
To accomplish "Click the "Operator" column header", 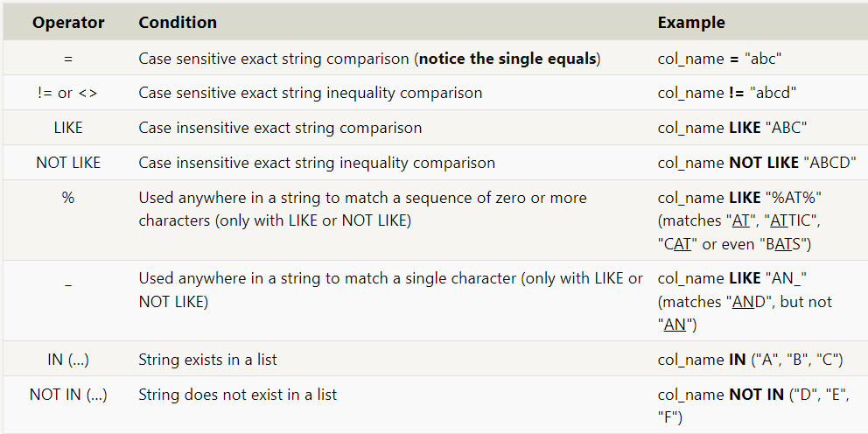I will (68, 23).
